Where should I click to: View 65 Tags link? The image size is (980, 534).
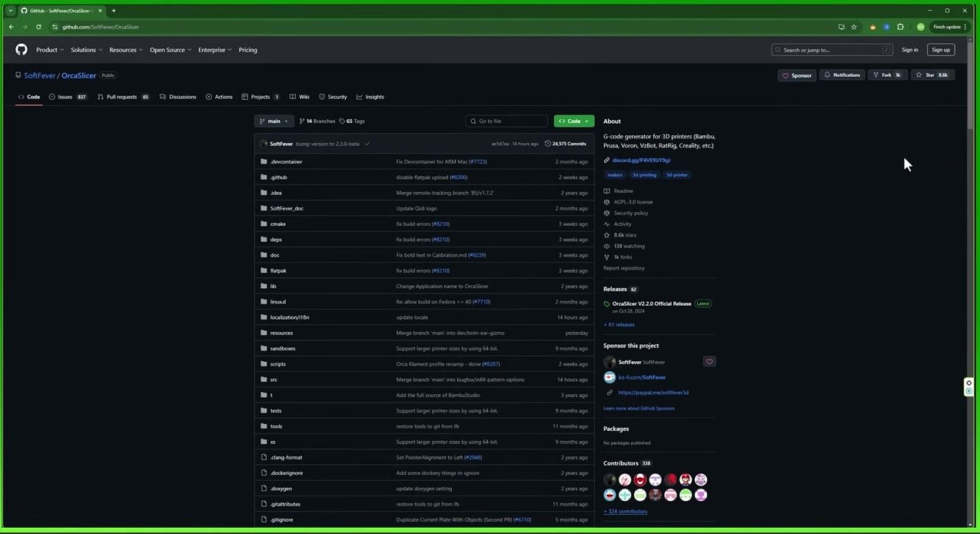tap(352, 121)
